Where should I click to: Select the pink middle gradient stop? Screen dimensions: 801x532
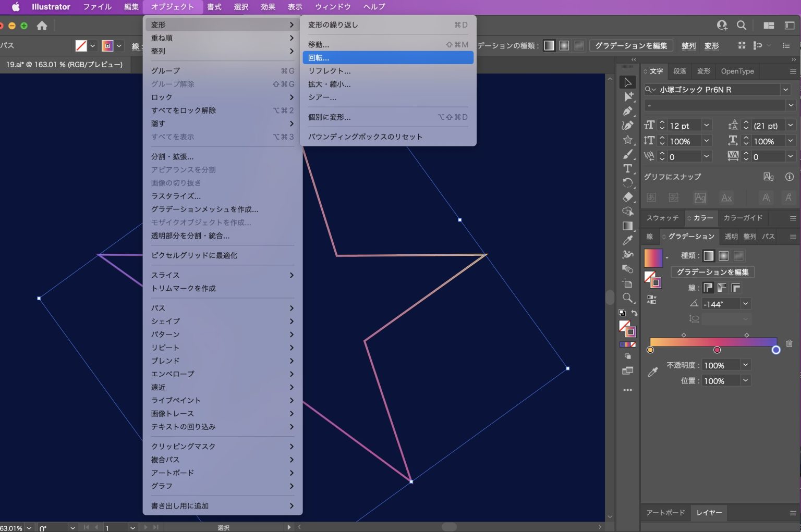[x=717, y=350]
